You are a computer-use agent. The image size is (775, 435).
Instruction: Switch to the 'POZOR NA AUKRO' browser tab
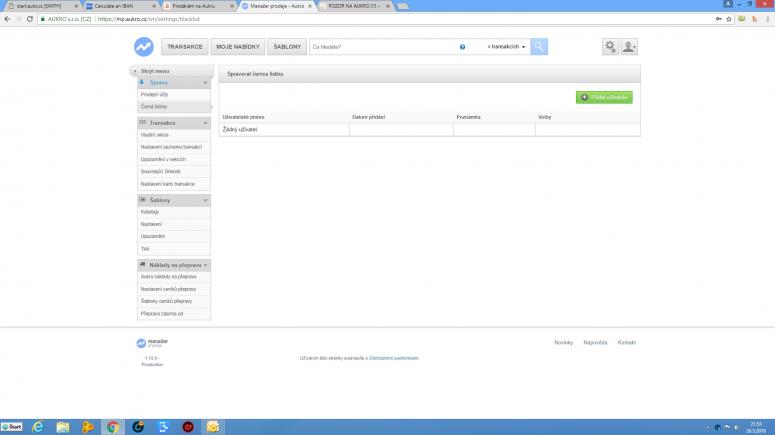(353, 6)
